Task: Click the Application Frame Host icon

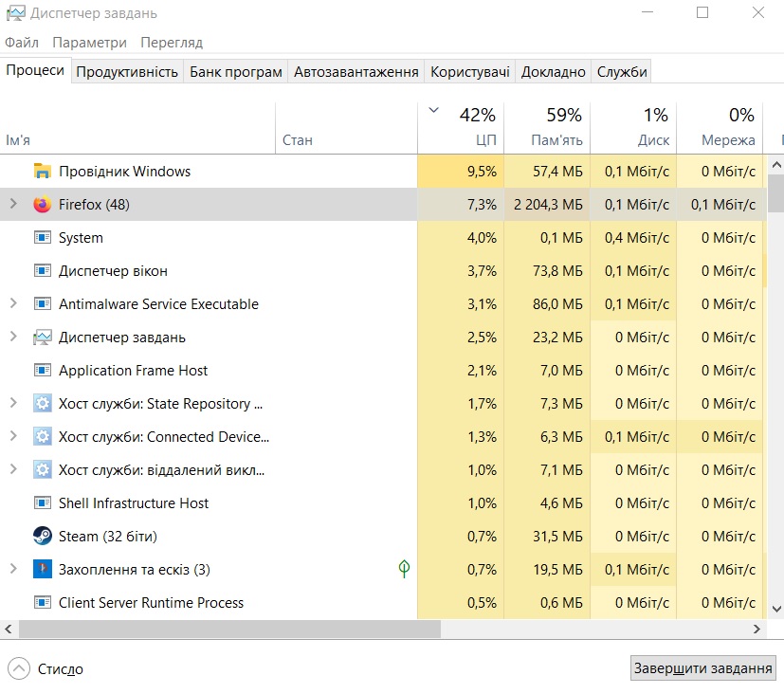Action: 43,371
